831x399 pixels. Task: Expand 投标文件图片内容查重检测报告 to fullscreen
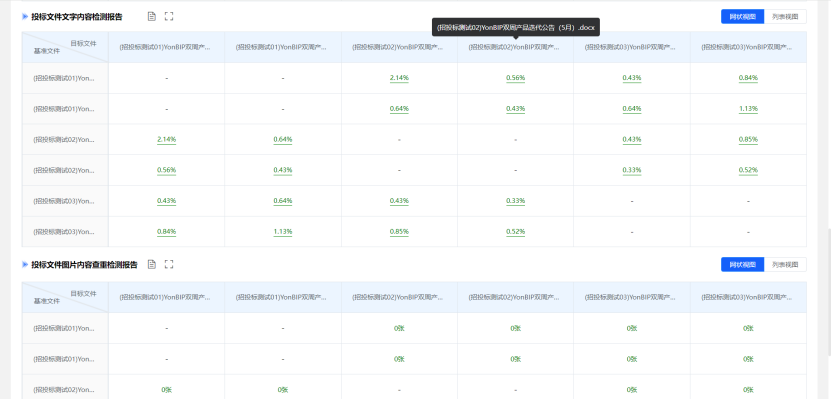[x=169, y=264]
